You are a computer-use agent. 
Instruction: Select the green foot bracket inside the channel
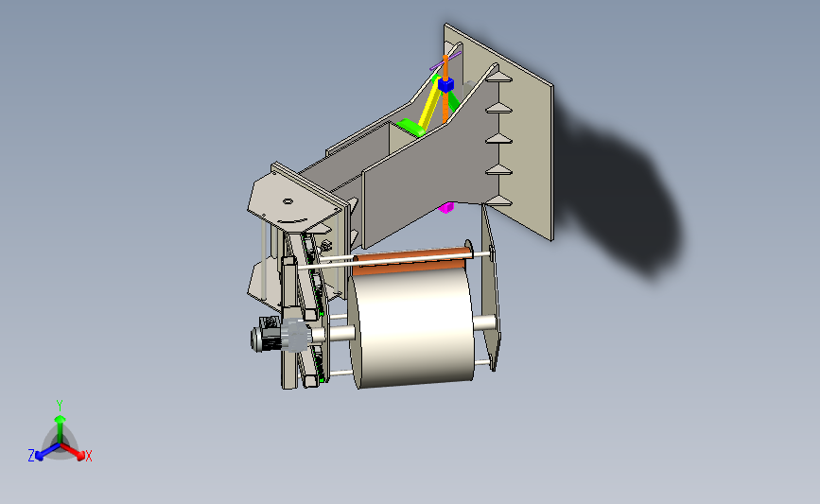(x=410, y=128)
